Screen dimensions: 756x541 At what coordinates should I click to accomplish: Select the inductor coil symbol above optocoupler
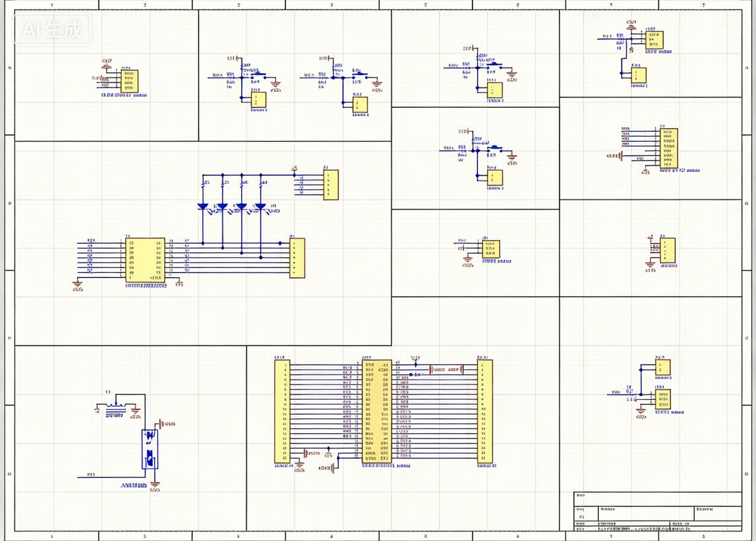116,405
